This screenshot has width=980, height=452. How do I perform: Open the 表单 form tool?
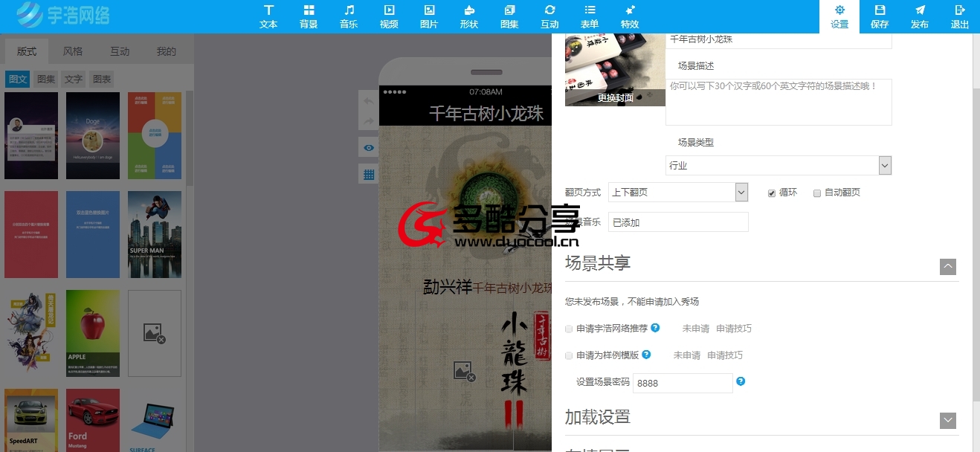coord(590,16)
